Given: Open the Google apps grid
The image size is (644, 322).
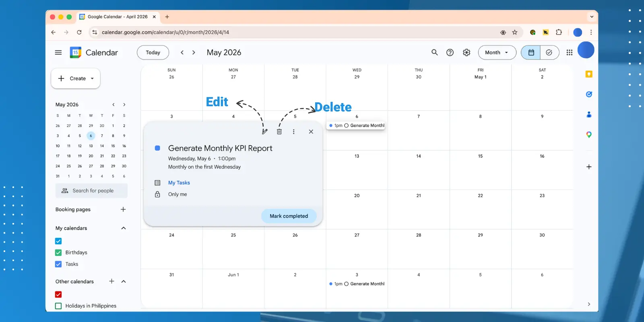Looking at the screenshot, I should pyautogui.click(x=569, y=52).
